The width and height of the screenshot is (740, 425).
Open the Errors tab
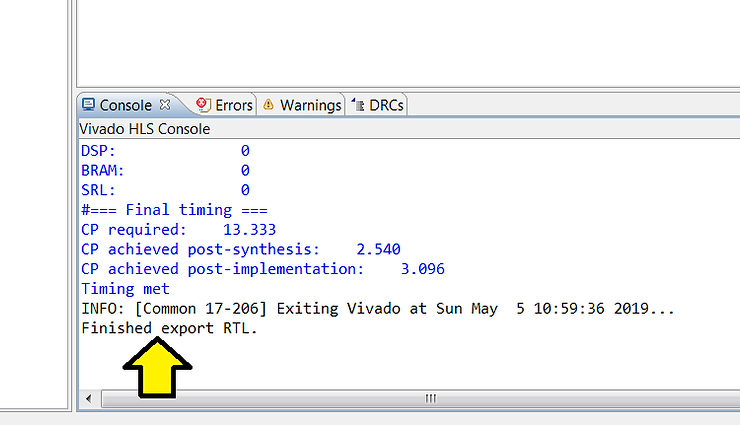pos(225,105)
